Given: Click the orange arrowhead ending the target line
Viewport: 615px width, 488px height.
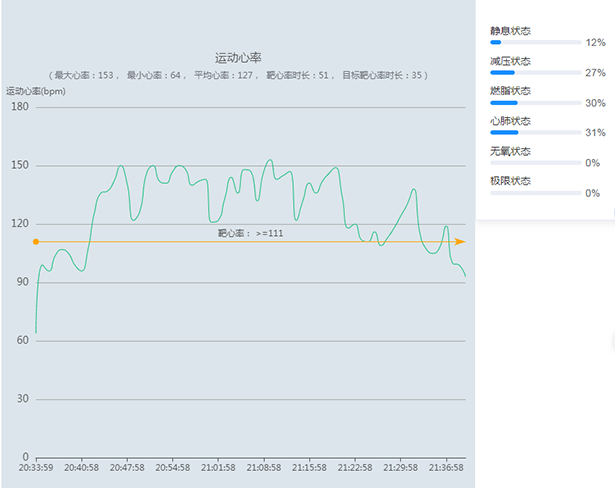Looking at the screenshot, I should [x=460, y=242].
